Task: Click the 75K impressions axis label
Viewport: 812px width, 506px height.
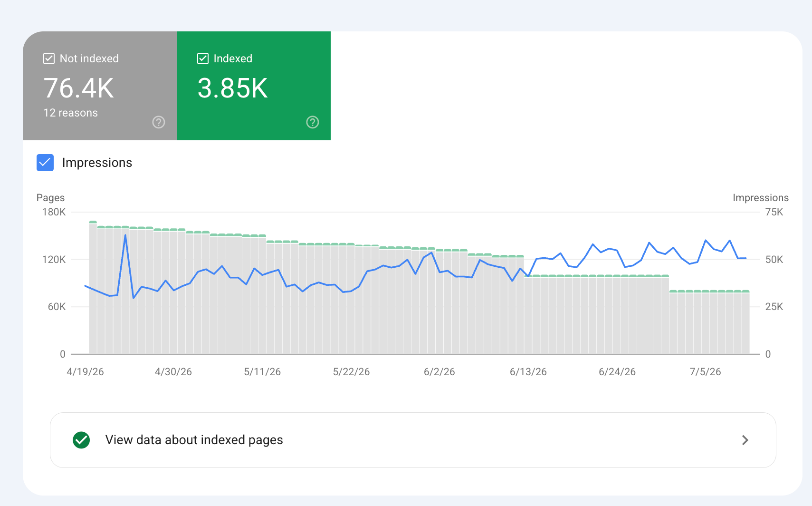Action: [x=774, y=212]
